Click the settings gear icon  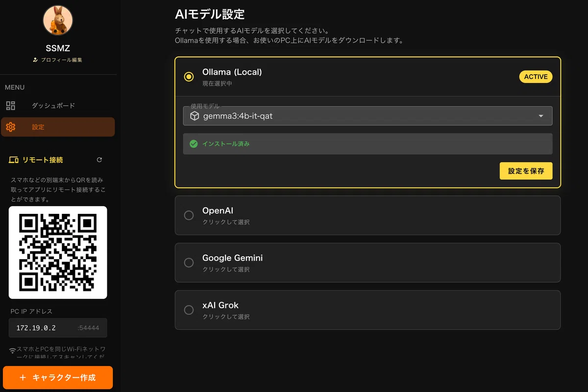tap(11, 127)
